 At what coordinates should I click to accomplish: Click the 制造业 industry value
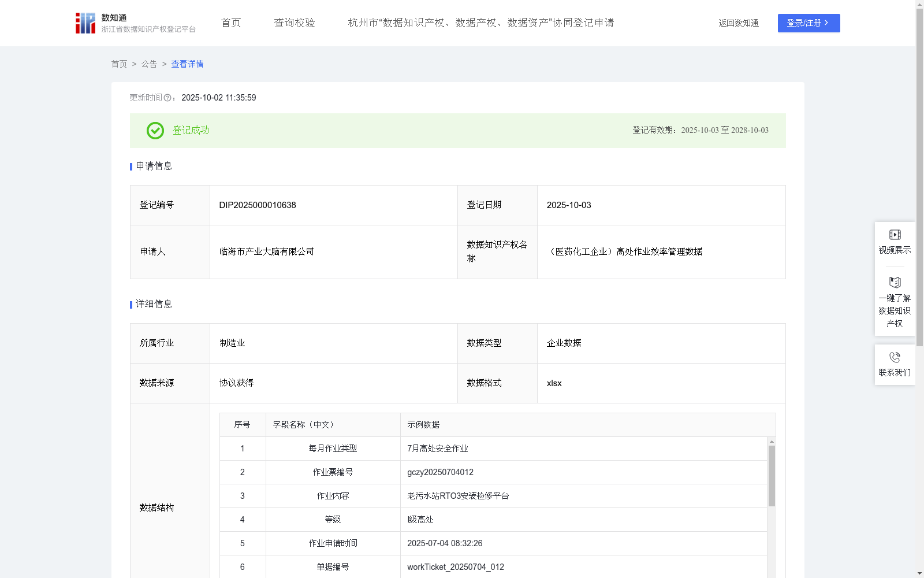pos(232,343)
